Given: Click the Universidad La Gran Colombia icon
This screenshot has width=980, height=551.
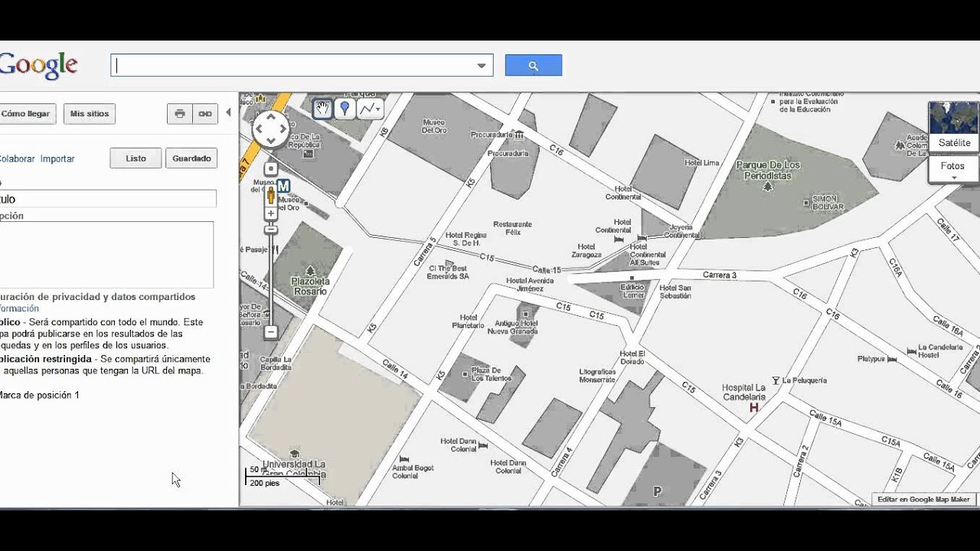Looking at the screenshot, I should pyautogui.click(x=295, y=455).
